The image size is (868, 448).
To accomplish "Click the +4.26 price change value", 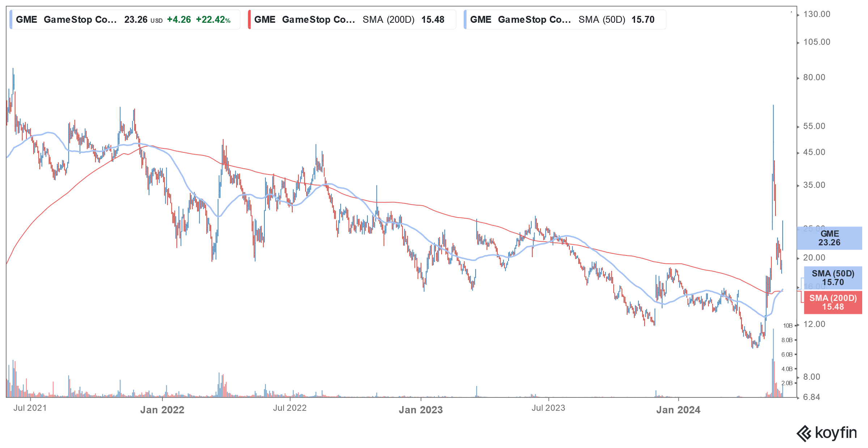I will coord(179,20).
